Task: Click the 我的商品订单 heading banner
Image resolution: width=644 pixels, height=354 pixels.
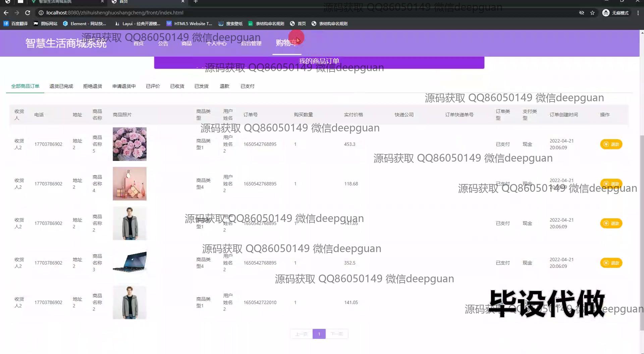Action: point(319,62)
